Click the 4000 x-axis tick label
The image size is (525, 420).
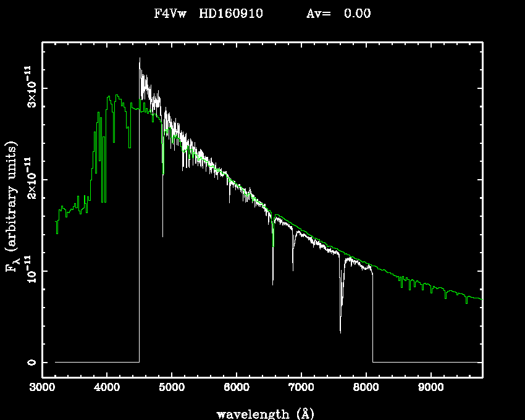[107, 387]
